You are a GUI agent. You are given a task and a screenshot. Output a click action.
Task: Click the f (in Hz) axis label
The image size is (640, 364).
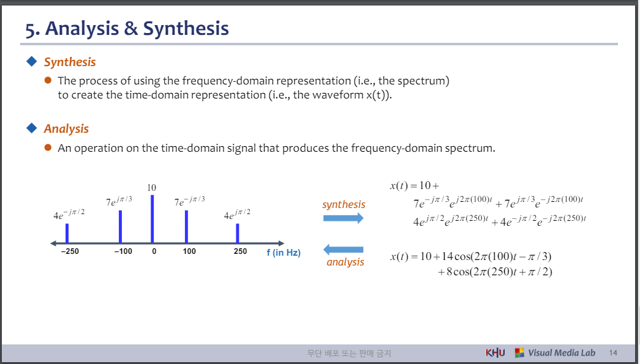click(284, 252)
